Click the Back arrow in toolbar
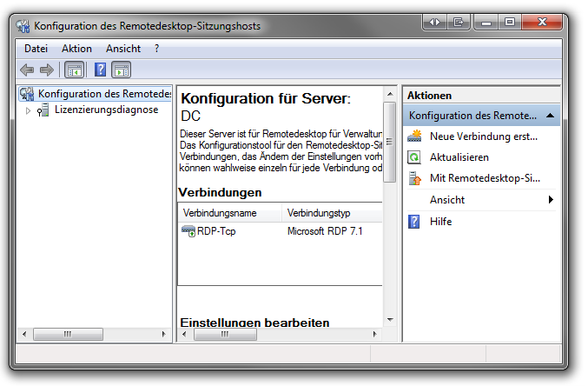This screenshot has height=386, width=588. coord(27,70)
